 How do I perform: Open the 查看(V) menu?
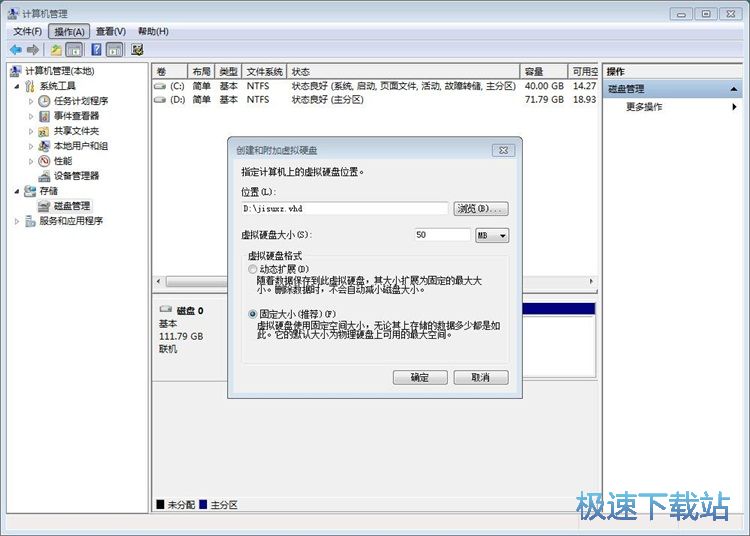click(111, 32)
